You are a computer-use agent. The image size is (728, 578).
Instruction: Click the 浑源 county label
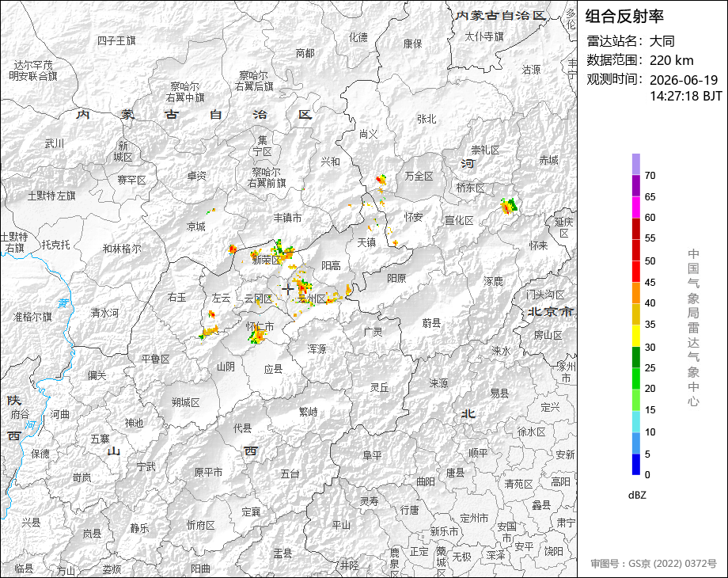[317, 348]
